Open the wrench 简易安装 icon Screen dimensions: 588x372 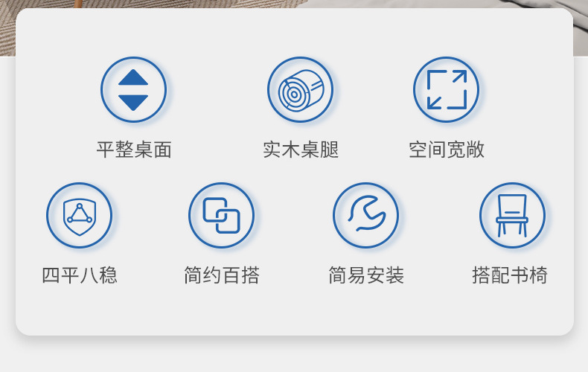tap(365, 216)
